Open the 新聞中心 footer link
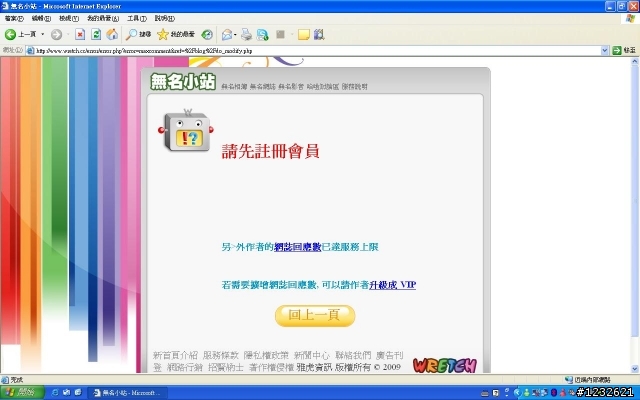This screenshot has height=400, width=640. pyautogui.click(x=312, y=355)
